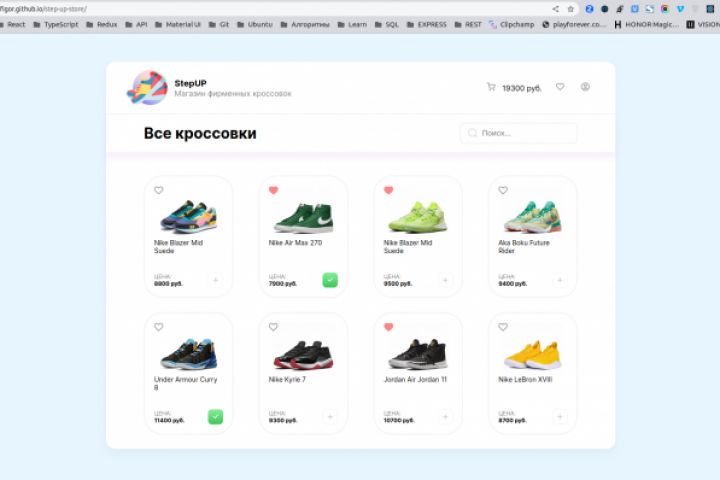
Task: Click the blue V extension icon in the toolbar
Action: click(x=681, y=9)
